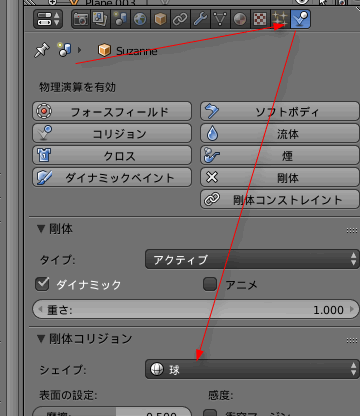The height and width of the screenshot is (416, 360).
Task: Enable ダイナミックペイント physics
Action: click(112, 177)
